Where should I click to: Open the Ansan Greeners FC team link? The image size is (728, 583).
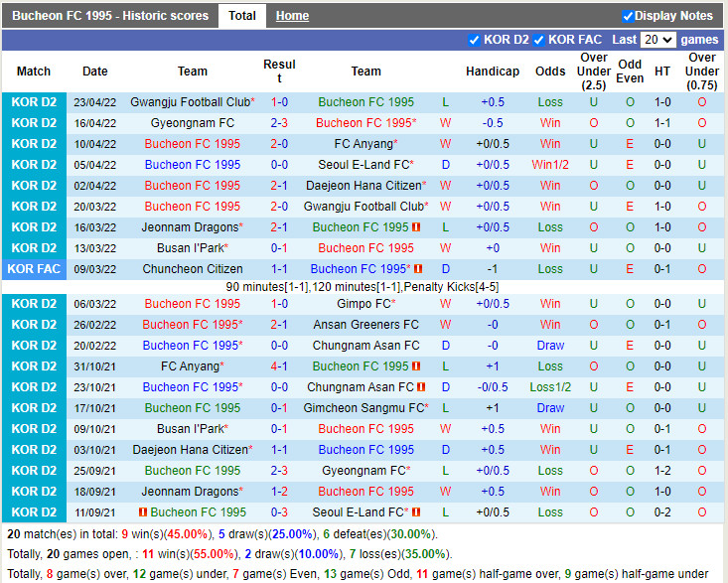(x=363, y=325)
